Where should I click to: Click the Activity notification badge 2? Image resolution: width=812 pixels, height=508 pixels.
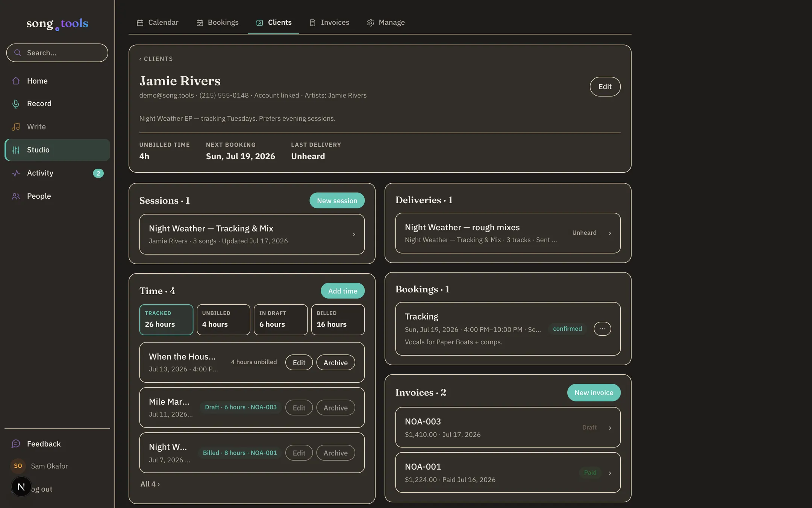98,173
